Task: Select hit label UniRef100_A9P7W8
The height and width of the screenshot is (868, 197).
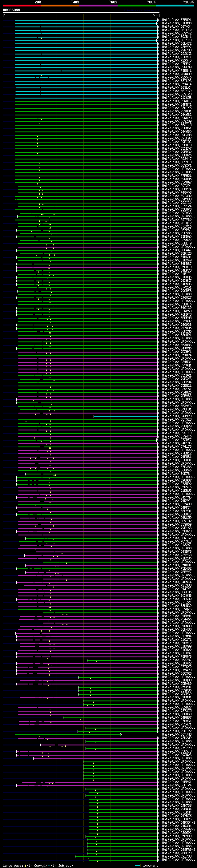Action: click(x=176, y=50)
